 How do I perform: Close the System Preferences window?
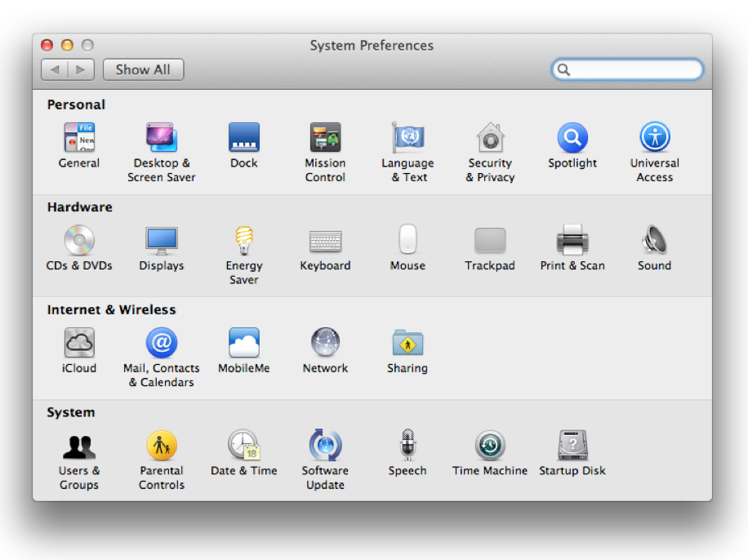tap(47, 45)
